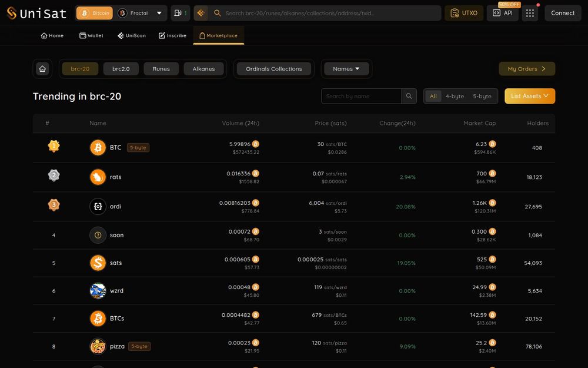588x368 pixels.
Task: Filter trending list by 4-byte
Action: tap(455, 96)
